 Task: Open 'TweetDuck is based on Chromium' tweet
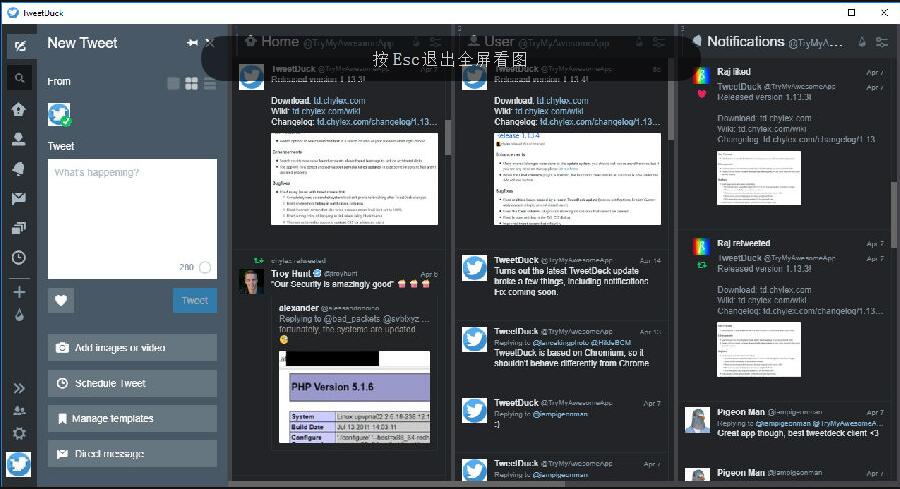572,358
